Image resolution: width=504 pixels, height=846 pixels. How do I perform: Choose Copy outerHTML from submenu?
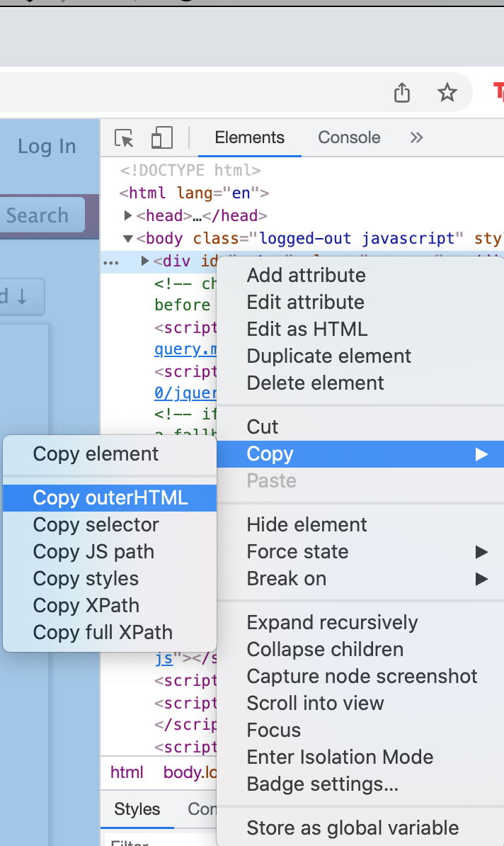click(x=110, y=497)
